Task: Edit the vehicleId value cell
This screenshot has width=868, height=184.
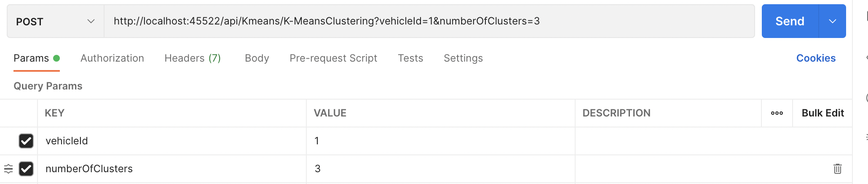Action: click(440, 141)
